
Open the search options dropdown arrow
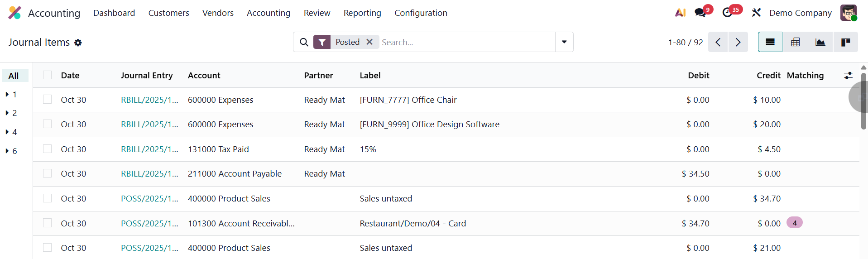point(564,42)
